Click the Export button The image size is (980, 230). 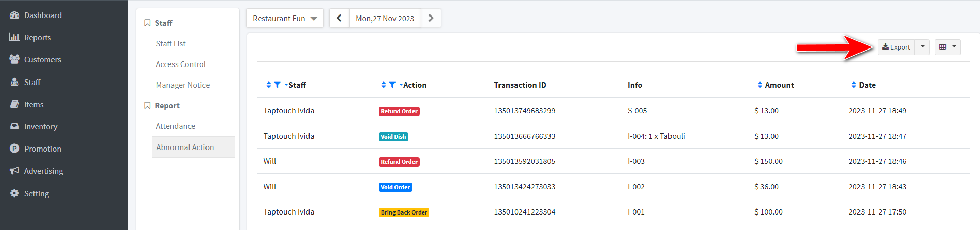click(x=896, y=47)
